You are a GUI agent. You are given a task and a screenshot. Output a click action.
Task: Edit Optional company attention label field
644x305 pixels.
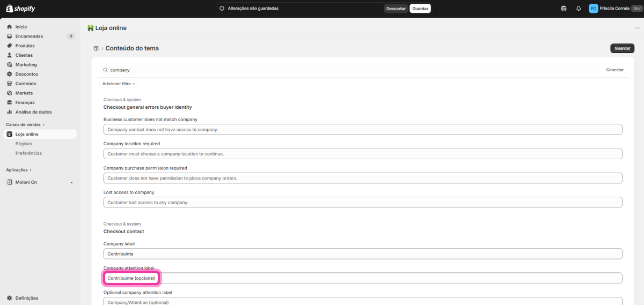[x=363, y=302]
